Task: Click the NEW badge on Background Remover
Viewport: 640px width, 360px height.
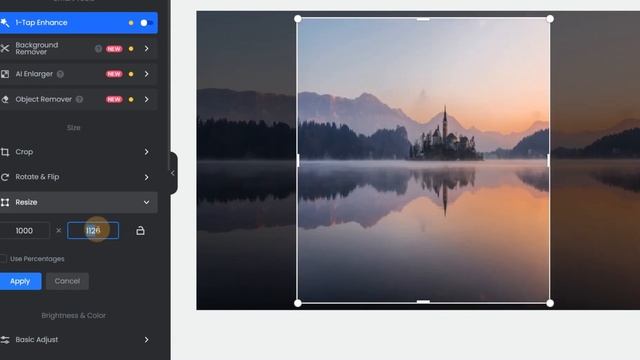Action: click(114, 49)
